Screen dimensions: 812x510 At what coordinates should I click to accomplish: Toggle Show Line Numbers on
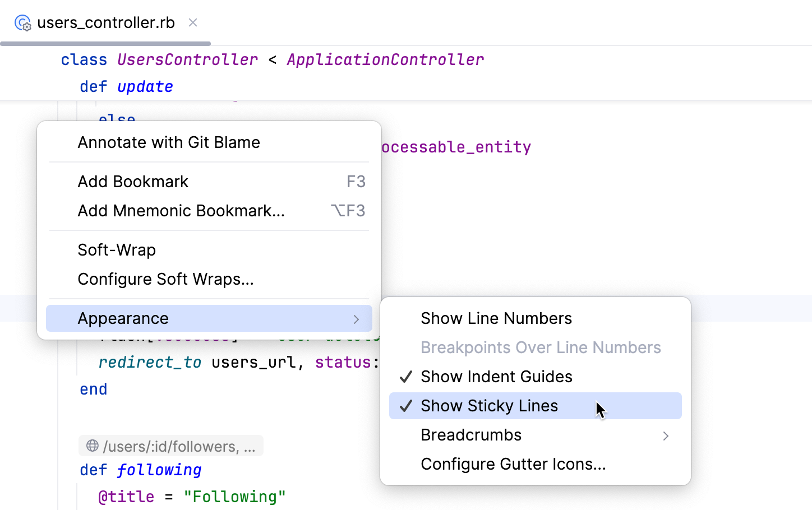[496, 318]
